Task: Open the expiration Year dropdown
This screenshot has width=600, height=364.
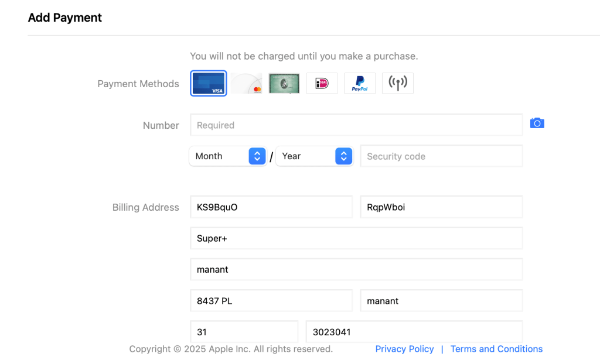Action: pyautogui.click(x=315, y=156)
